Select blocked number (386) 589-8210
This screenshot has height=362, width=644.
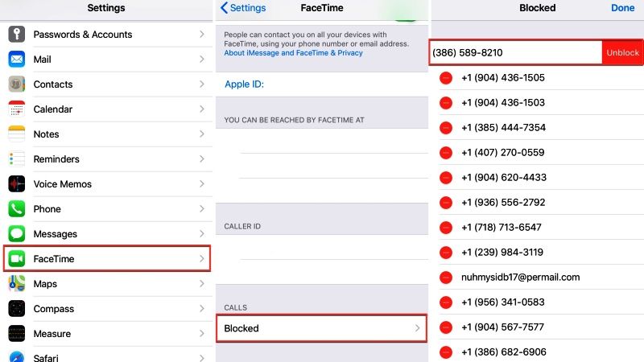(468, 52)
